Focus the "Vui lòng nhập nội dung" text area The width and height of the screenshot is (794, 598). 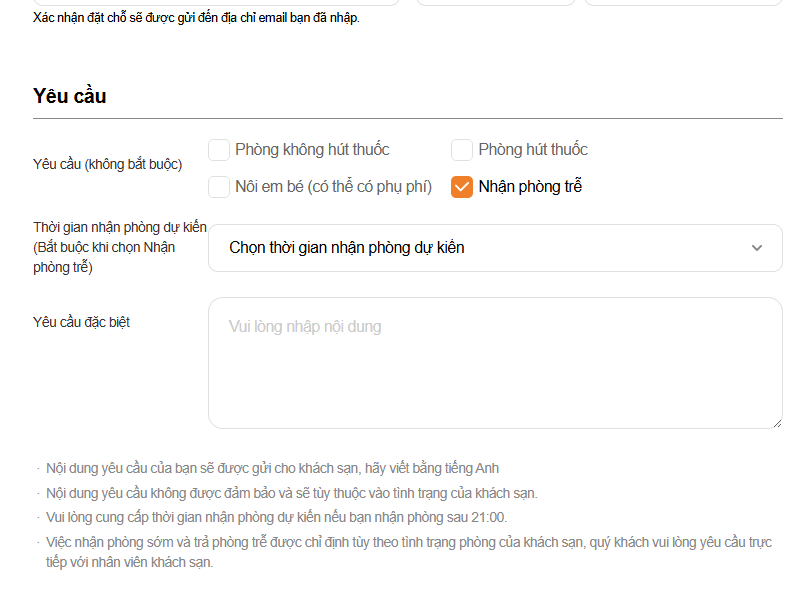coord(495,362)
